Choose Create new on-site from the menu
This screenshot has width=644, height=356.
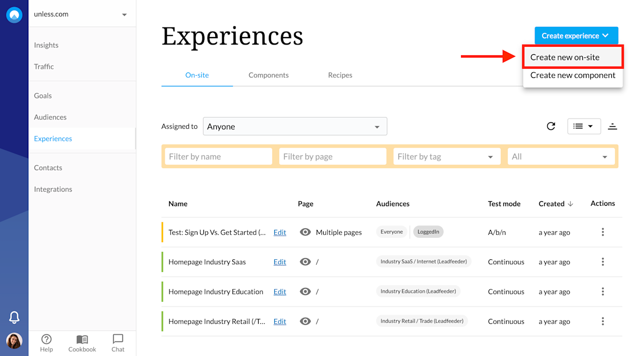(573, 55)
